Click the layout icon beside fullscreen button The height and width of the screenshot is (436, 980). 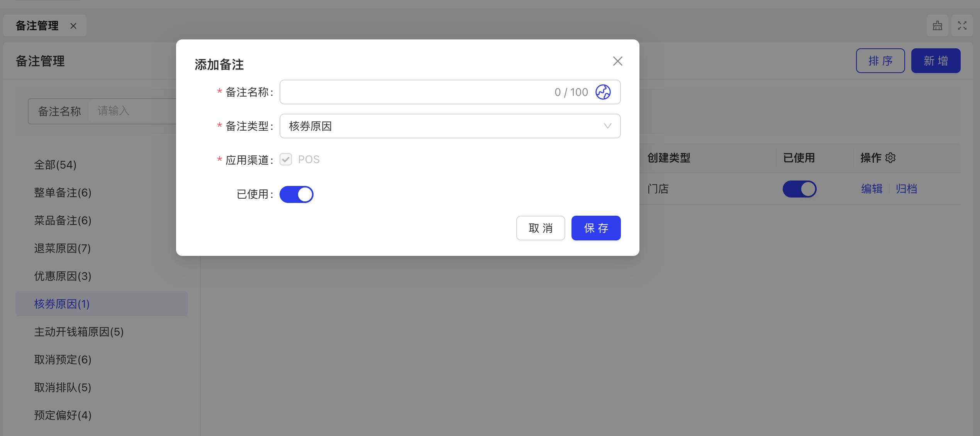(x=937, y=26)
